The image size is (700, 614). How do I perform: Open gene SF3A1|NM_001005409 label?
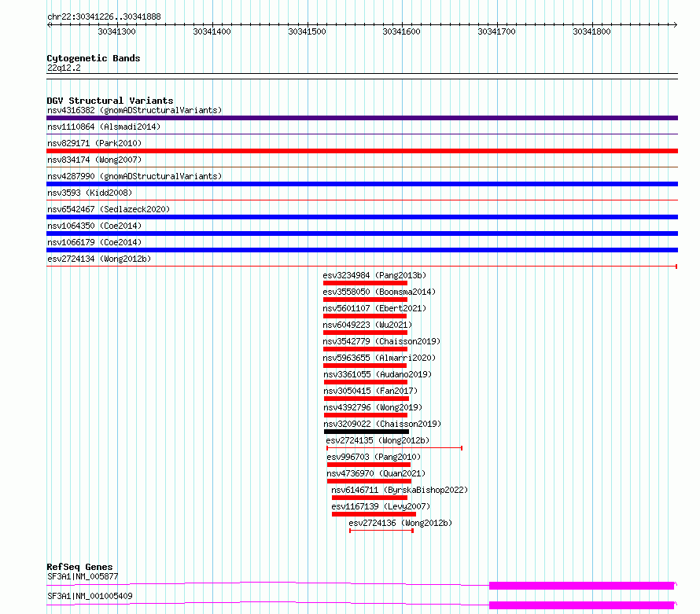tap(90, 596)
